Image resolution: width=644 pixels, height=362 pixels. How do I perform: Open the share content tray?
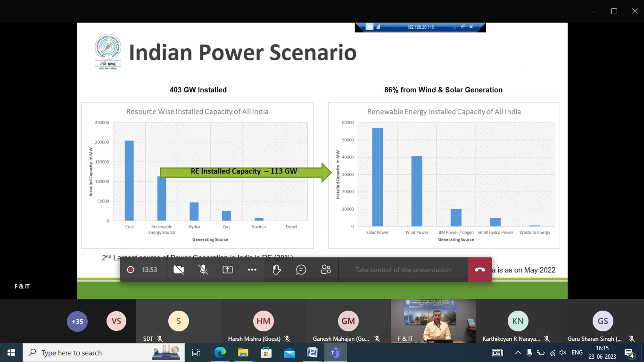pos(228,270)
